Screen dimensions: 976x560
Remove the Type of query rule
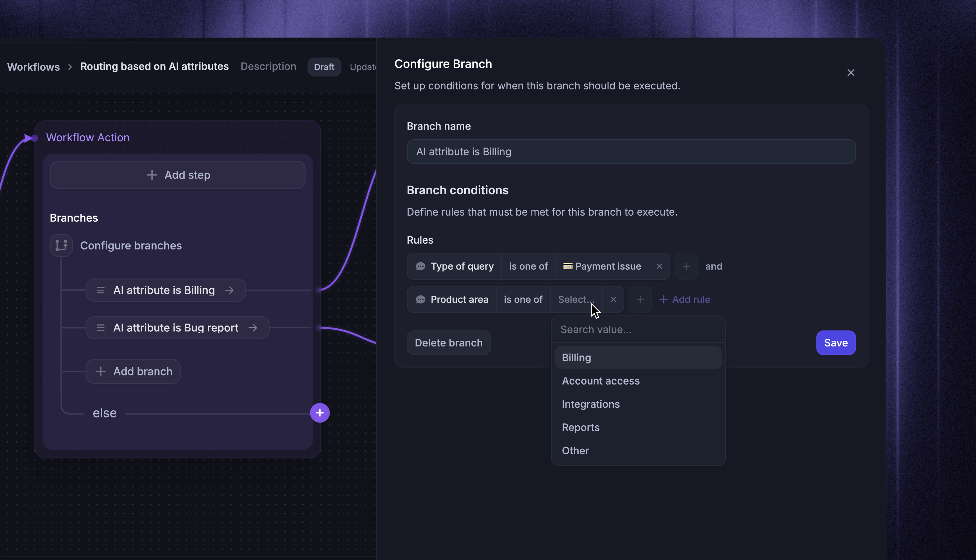pos(660,266)
